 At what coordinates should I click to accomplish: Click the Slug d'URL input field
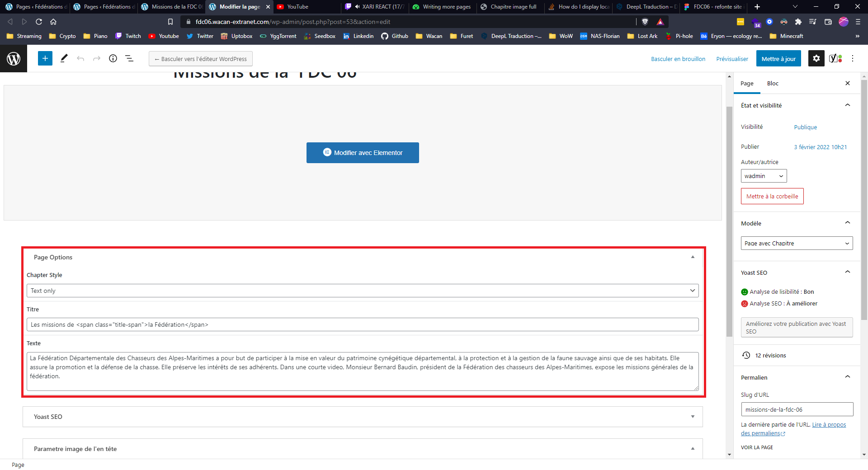pyautogui.click(x=797, y=409)
